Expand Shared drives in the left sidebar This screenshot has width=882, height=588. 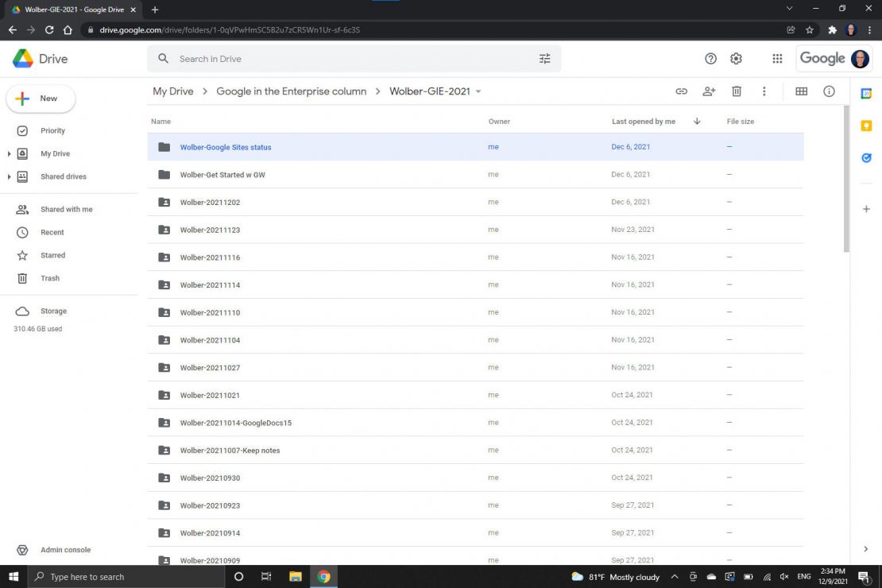[x=8, y=176]
